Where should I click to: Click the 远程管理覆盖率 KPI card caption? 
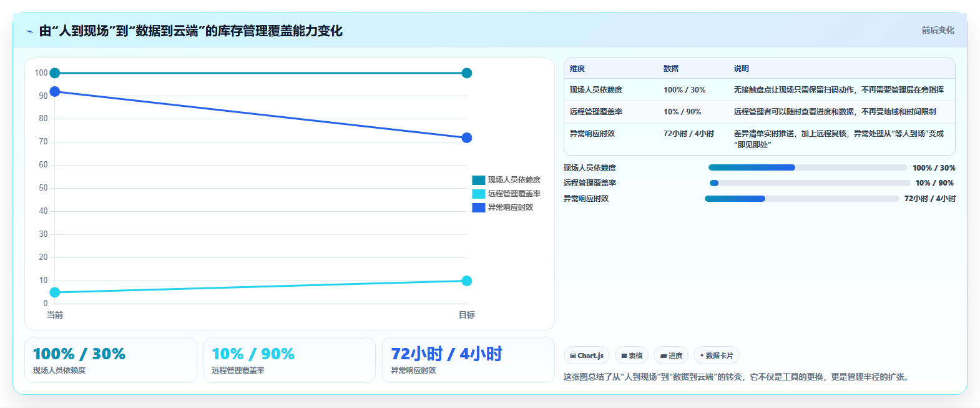238,371
